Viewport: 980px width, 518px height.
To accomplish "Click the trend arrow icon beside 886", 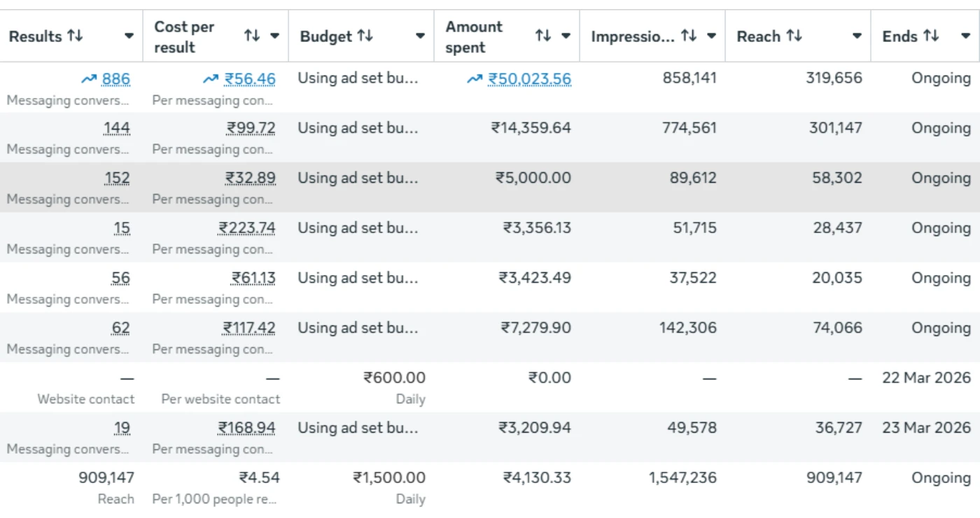I will pyautogui.click(x=89, y=79).
